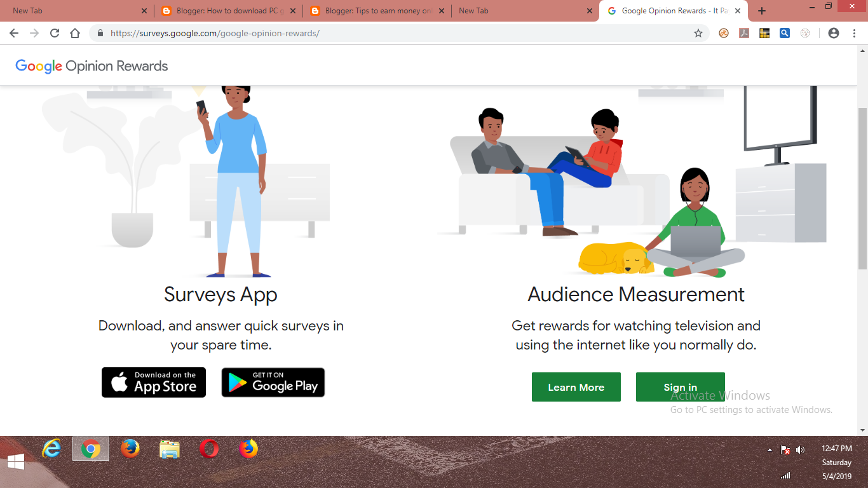868x488 pixels.
Task: Open the yellow-black grid extension
Action: tap(764, 33)
